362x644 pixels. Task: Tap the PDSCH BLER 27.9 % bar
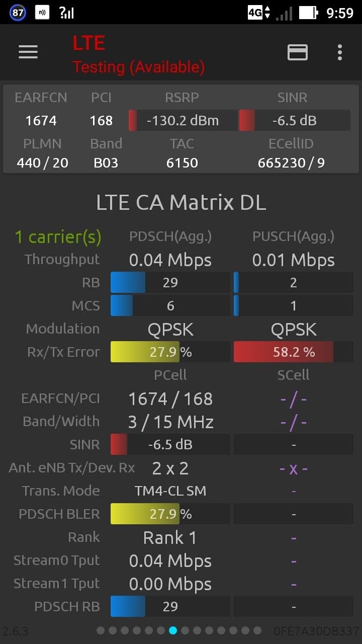coord(170,514)
